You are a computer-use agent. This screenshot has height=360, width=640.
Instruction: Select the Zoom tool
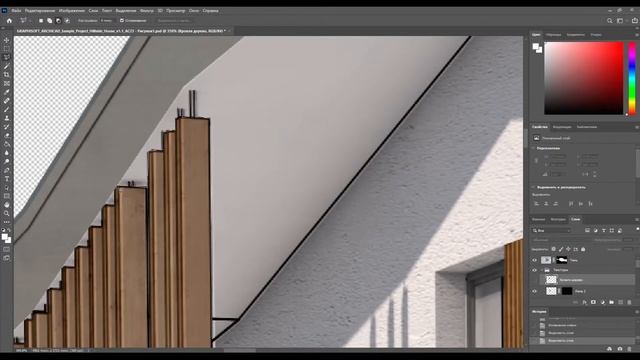(x=7, y=213)
